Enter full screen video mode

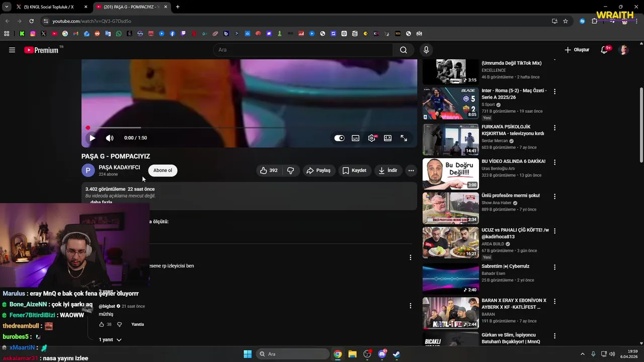(404, 138)
